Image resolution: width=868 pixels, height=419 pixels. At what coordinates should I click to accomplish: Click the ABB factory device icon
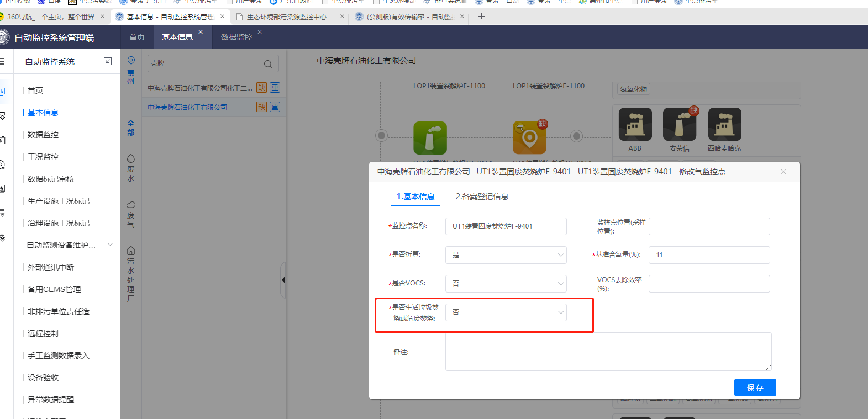coord(635,124)
